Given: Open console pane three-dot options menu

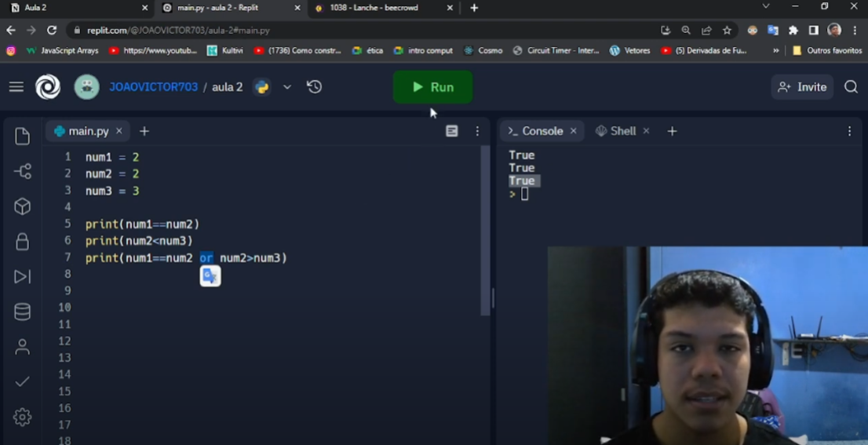Looking at the screenshot, I should click(x=849, y=131).
